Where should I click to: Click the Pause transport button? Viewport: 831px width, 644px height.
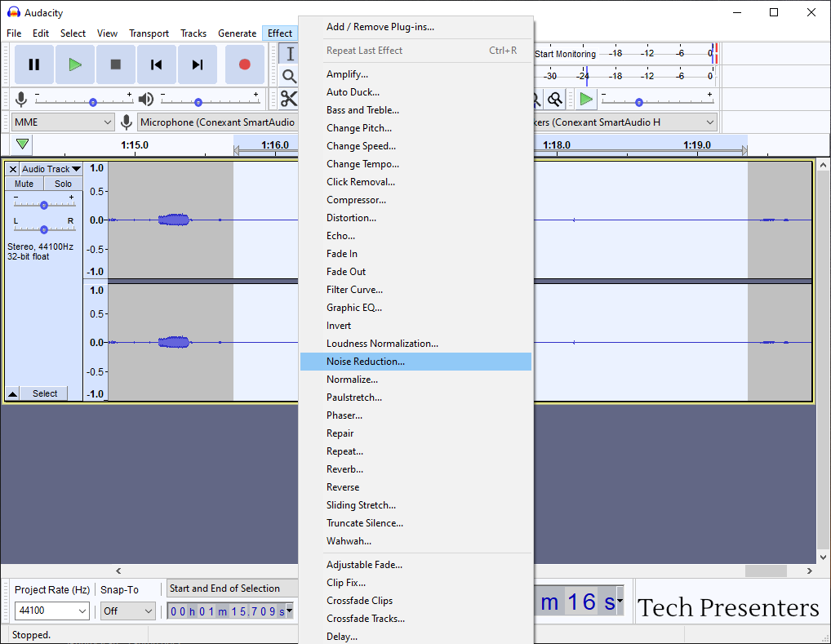pos(34,64)
